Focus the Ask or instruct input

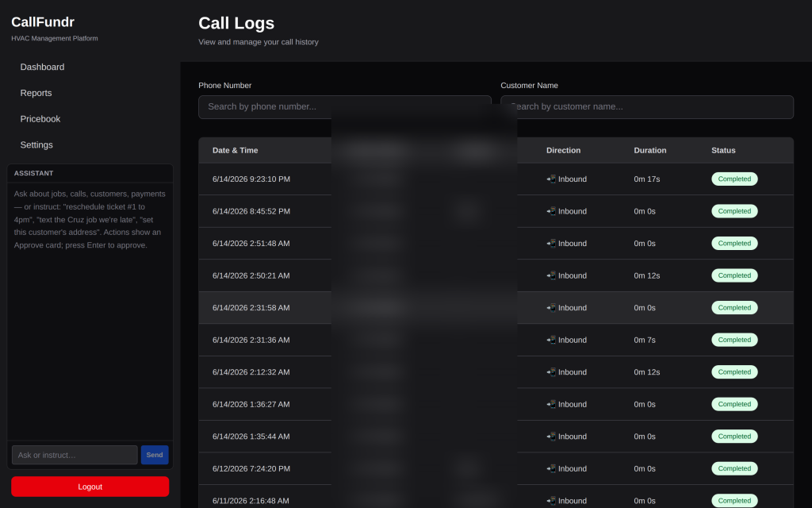75,455
